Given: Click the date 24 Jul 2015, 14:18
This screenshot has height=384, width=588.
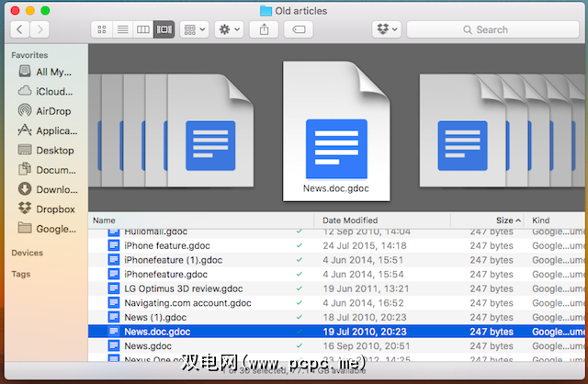Looking at the screenshot, I should [365, 245].
